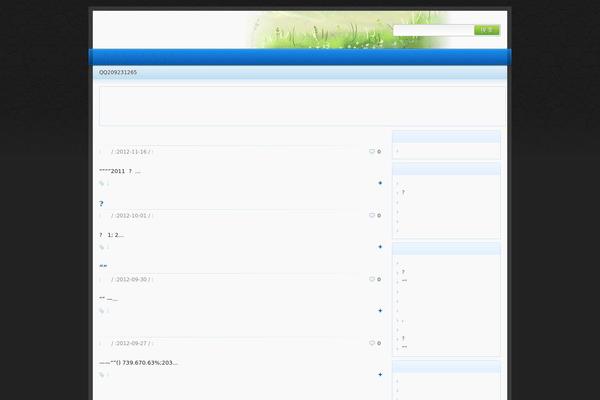Click the star icon for the 2012-09-27 post
The width and height of the screenshot is (600, 400).
[380, 375]
